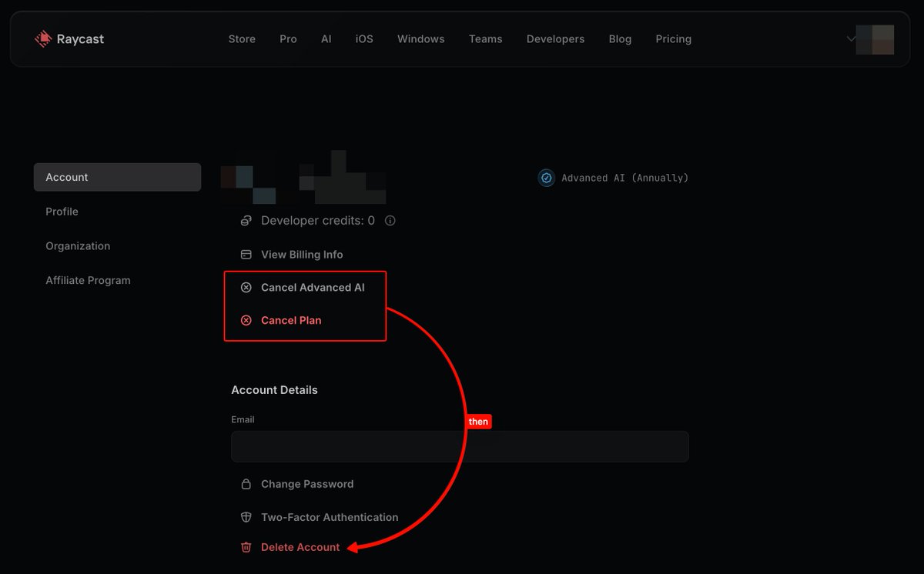Open the Store page in navbar

pyautogui.click(x=242, y=39)
